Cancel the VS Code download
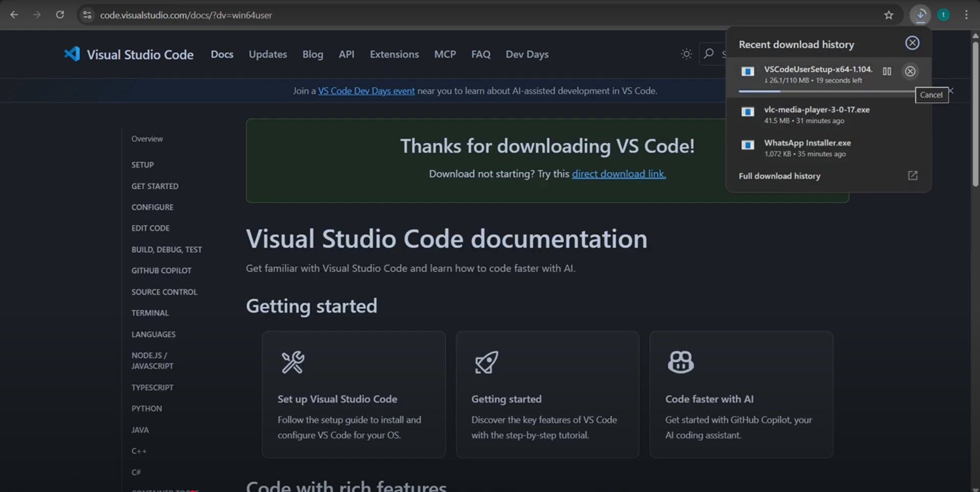This screenshot has width=980, height=492. pyautogui.click(x=911, y=72)
